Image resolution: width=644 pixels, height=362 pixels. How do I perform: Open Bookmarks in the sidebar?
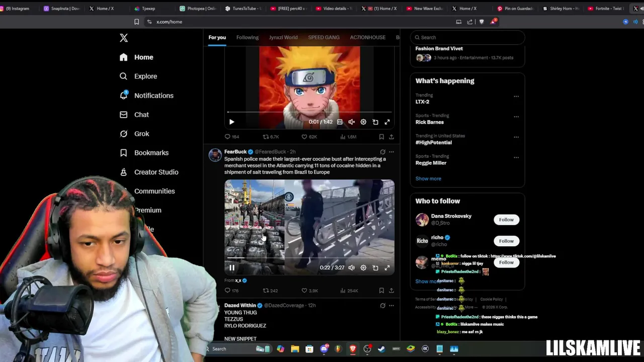click(x=144, y=153)
